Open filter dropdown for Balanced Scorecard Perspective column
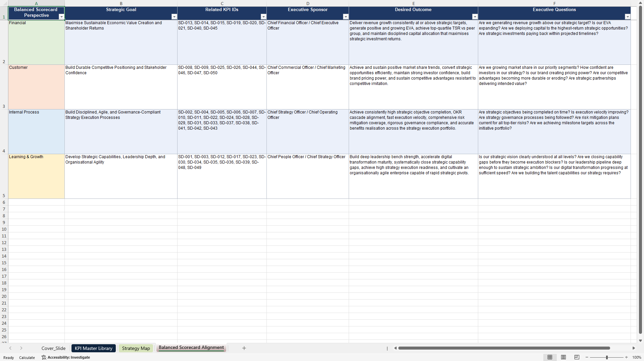 (x=61, y=17)
